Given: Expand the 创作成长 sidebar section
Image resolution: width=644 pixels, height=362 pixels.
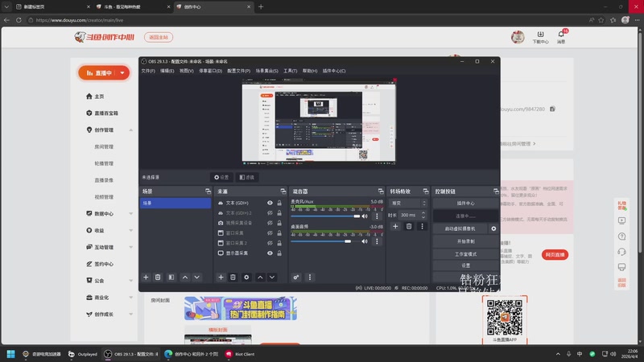Looking at the screenshot, I should [x=131, y=315].
